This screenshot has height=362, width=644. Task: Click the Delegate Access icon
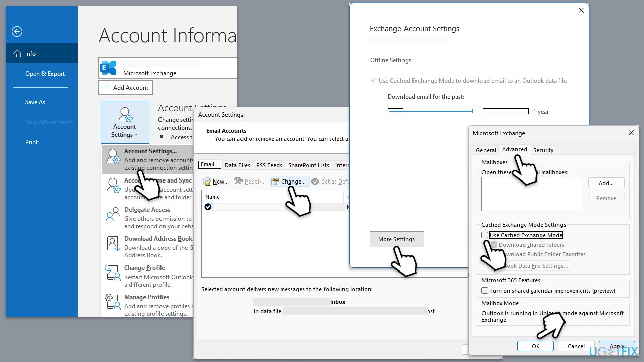(113, 215)
